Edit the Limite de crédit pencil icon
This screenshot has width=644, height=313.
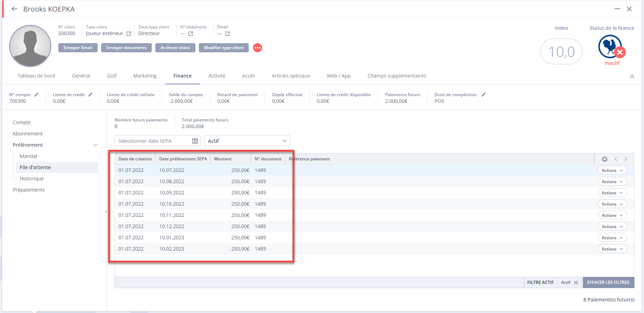click(x=90, y=95)
